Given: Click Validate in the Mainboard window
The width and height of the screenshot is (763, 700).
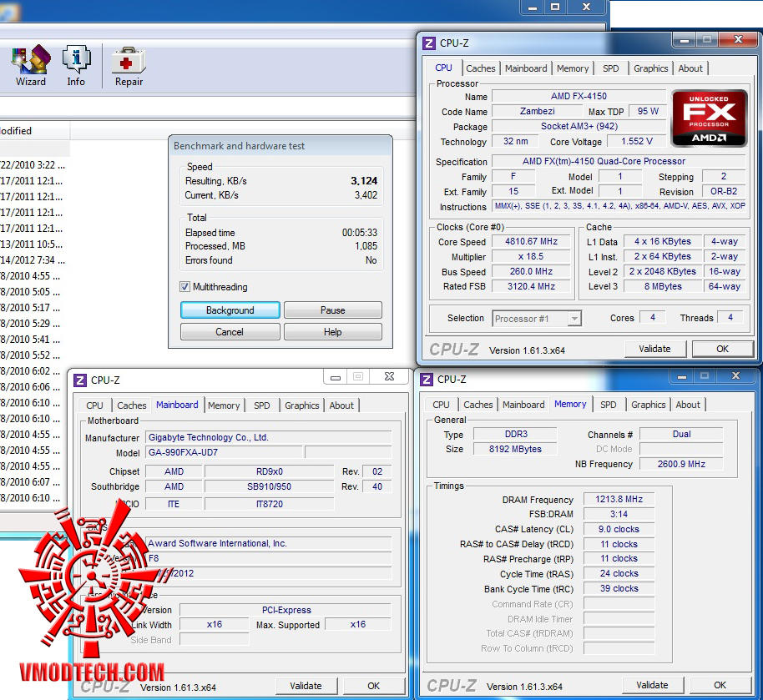Looking at the screenshot, I should [x=306, y=686].
